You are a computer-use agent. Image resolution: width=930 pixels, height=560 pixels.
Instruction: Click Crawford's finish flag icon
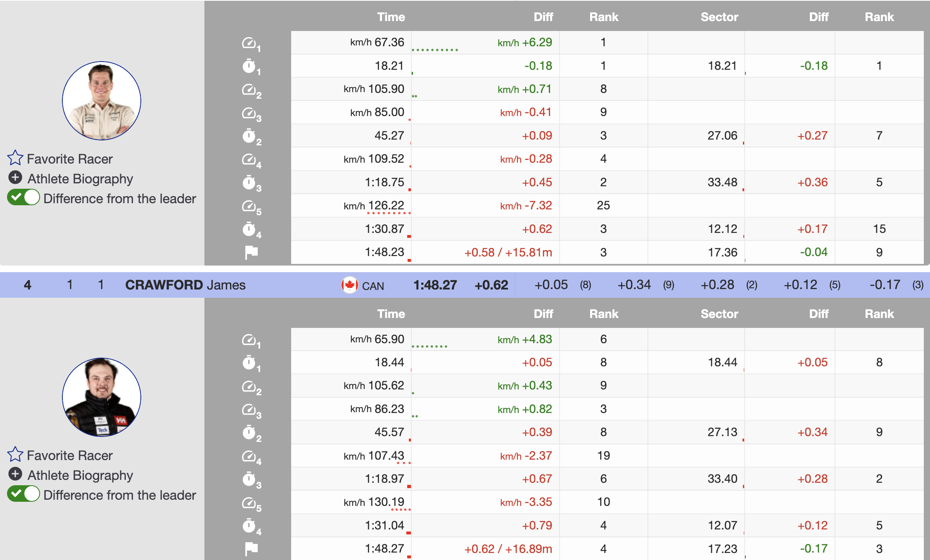(x=251, y=549)
